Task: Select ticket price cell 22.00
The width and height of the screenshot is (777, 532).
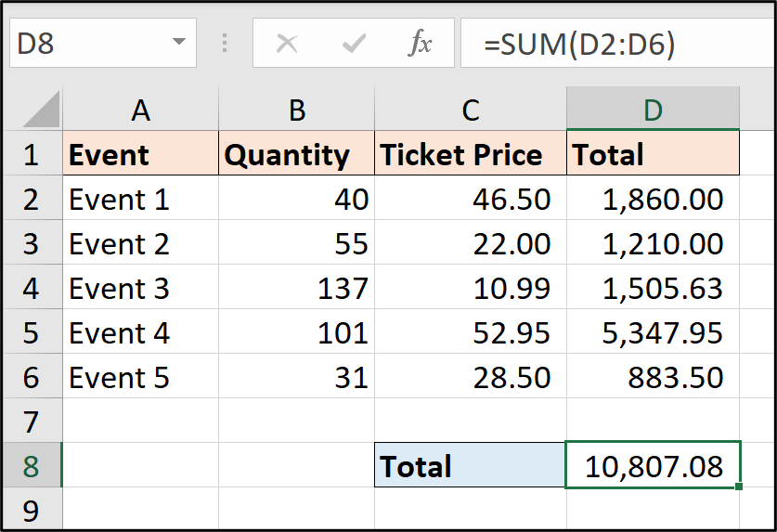Action: 471,242
